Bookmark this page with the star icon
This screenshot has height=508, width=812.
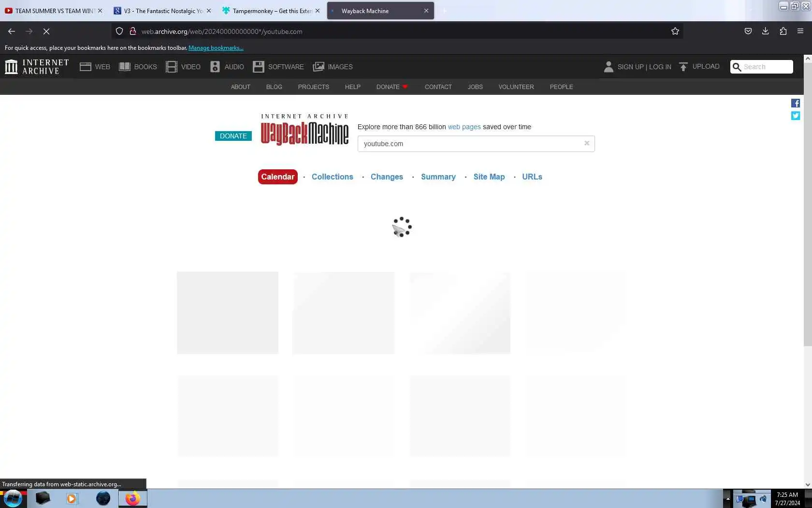(x=675, y=31)
